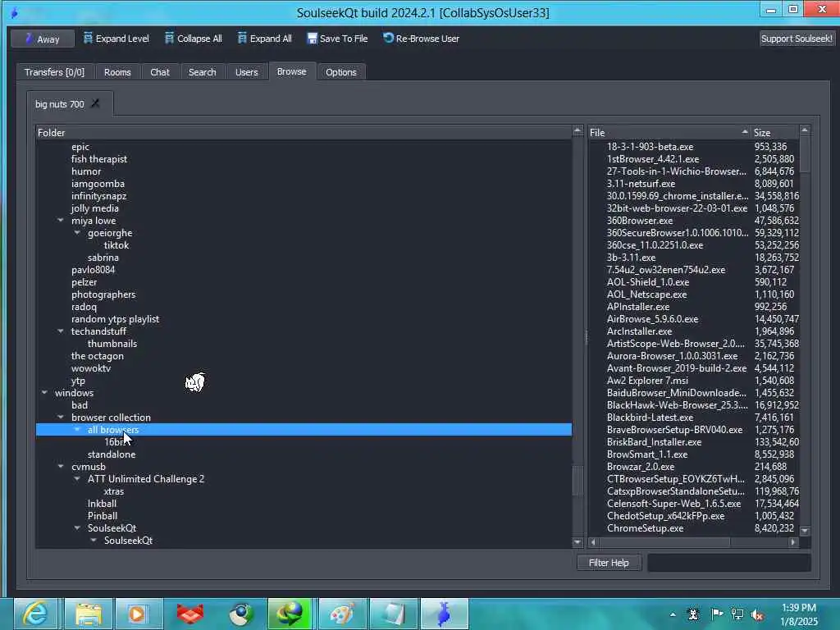This screenshot has width=840, height=630.
Task: Select the iamgoomba folder
Action: point(98,184)
